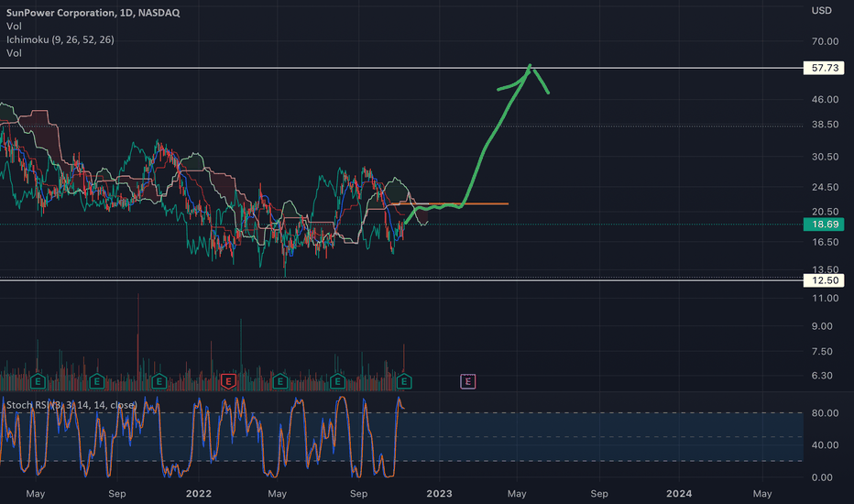This screenshot has height=504, width=854.
Task: Click the USD currency label
Action: point(821,11)
